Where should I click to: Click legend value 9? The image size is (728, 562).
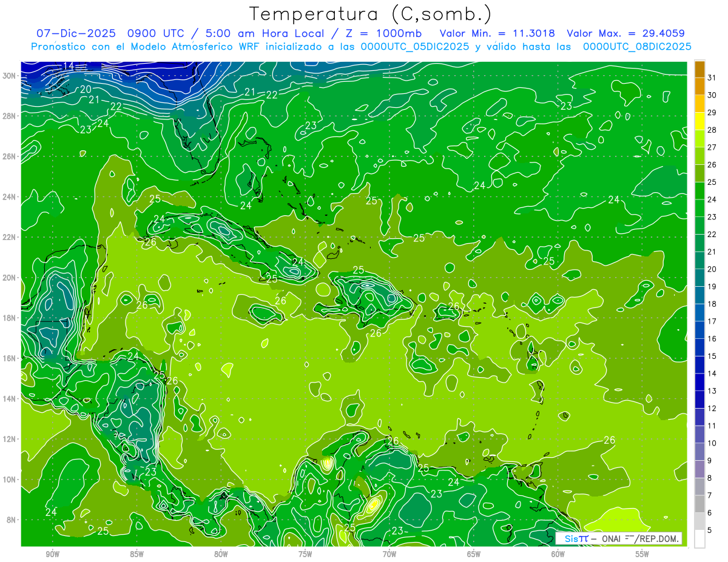(x=709, y=461)
